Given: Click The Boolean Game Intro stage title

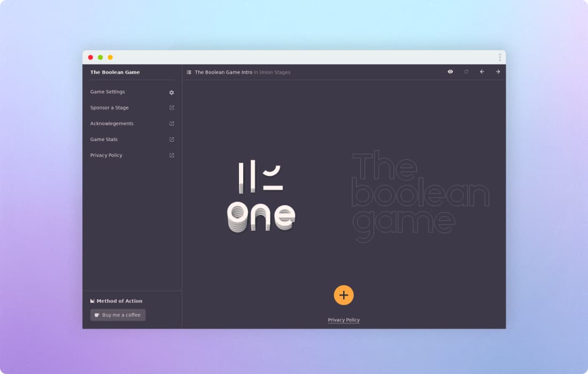Looking at the screenshot, I should 223,72.
